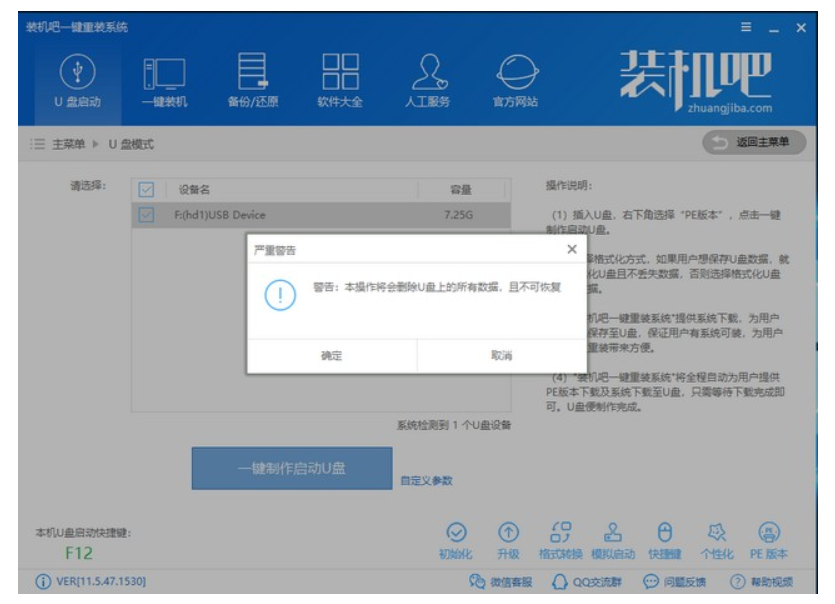835x604 pixels.
Task: Click the 装机吧 zhuangjiba.com logo
Action: 697,81
